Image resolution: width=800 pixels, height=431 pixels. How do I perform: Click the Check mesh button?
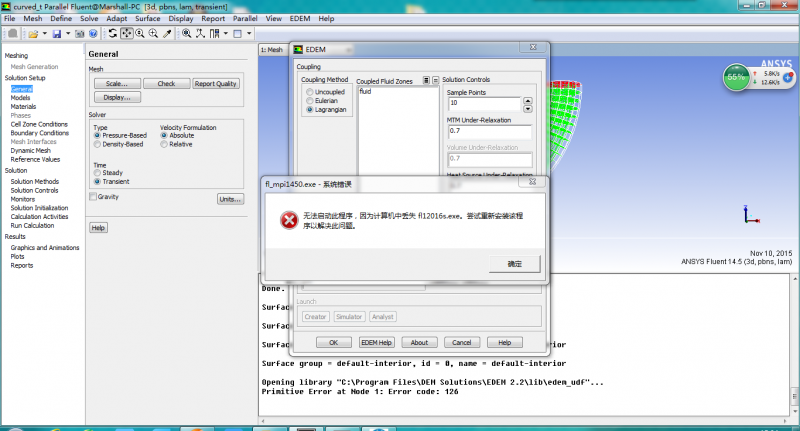(x=166, y=84)
